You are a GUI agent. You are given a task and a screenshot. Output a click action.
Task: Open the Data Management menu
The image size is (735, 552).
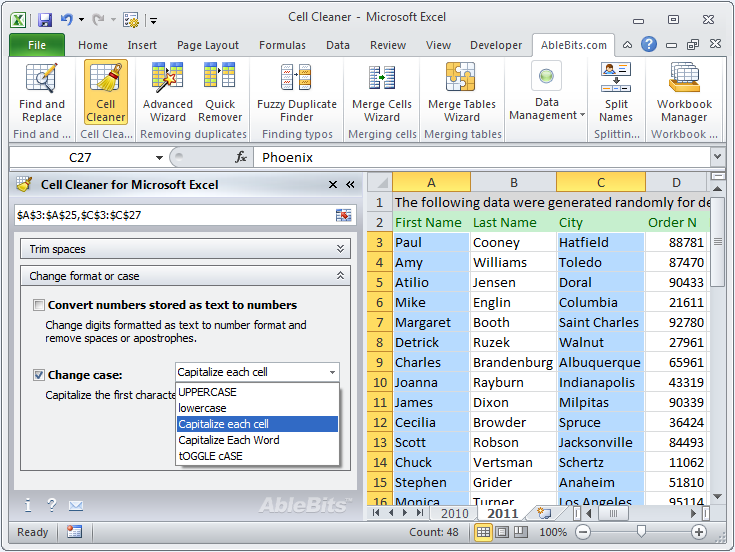tap(547, 91)
